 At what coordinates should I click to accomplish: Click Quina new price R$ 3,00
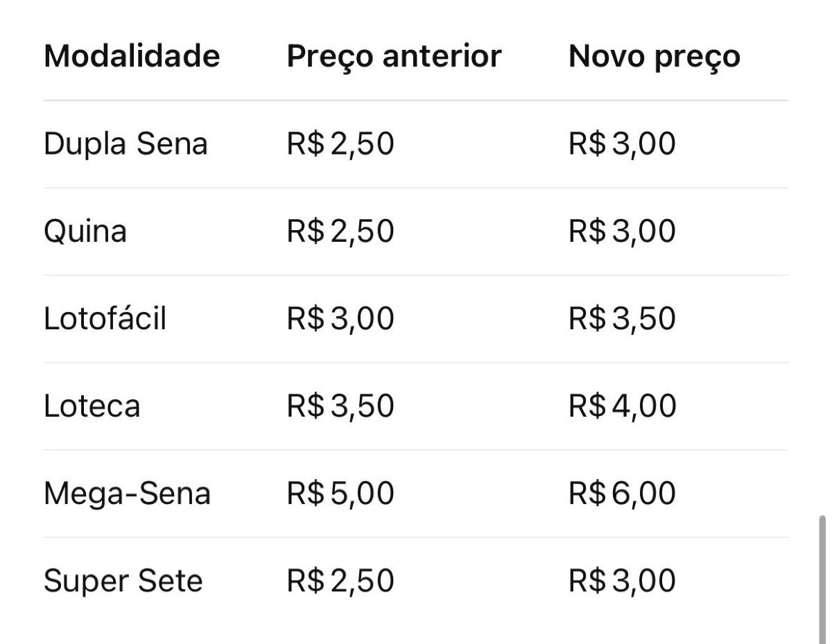[622, 232]
